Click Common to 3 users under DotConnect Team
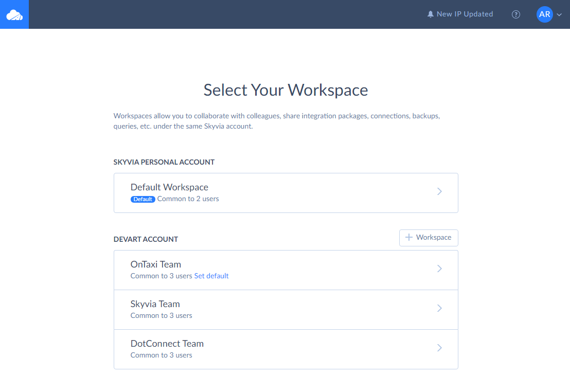The height and width of the screenshot is (392, 570). click(161, 355)
